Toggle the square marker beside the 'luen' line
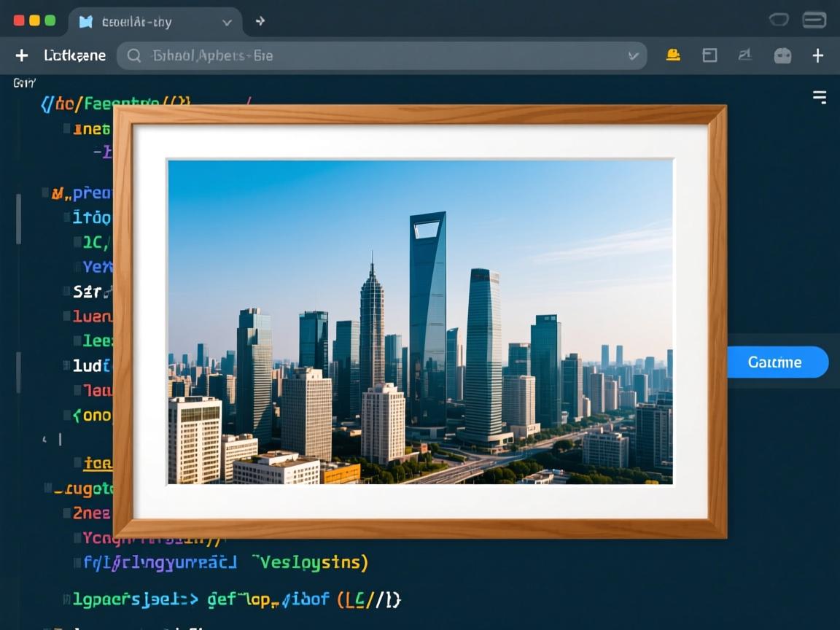 pos(66,316)
